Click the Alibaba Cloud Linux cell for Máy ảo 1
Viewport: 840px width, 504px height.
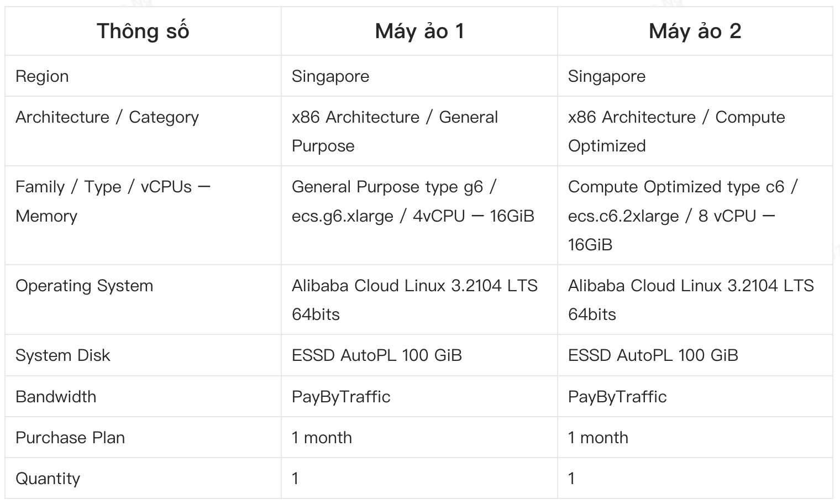click(414, 300)
